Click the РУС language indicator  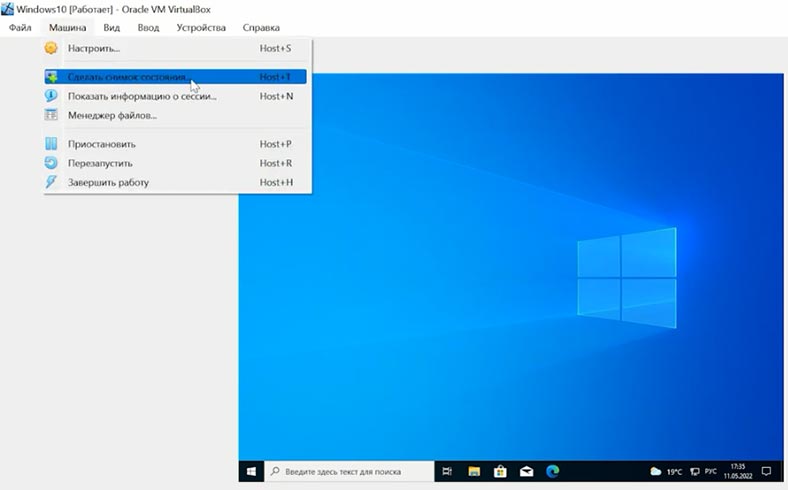(711, 471)
